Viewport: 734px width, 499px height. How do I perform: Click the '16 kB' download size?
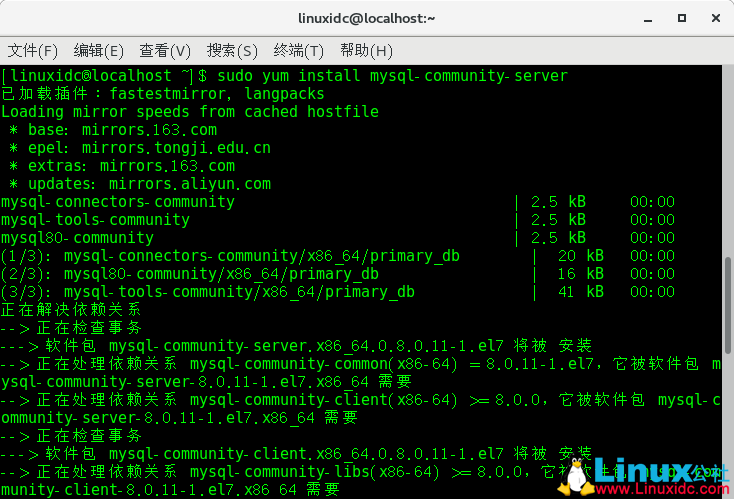580,274
